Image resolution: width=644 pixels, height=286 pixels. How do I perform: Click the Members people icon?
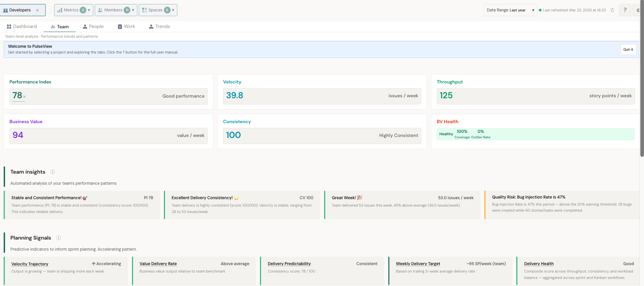pyautogui.click(x=100, y=10)
